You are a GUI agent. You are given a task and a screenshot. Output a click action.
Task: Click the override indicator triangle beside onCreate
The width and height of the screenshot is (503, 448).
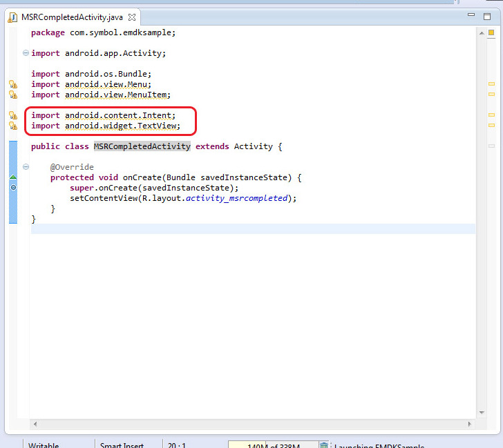tap(13, 178)
